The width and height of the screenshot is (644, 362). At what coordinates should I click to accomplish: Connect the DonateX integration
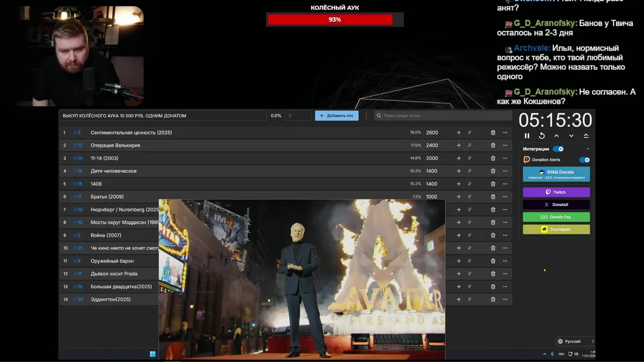point(556,205)
